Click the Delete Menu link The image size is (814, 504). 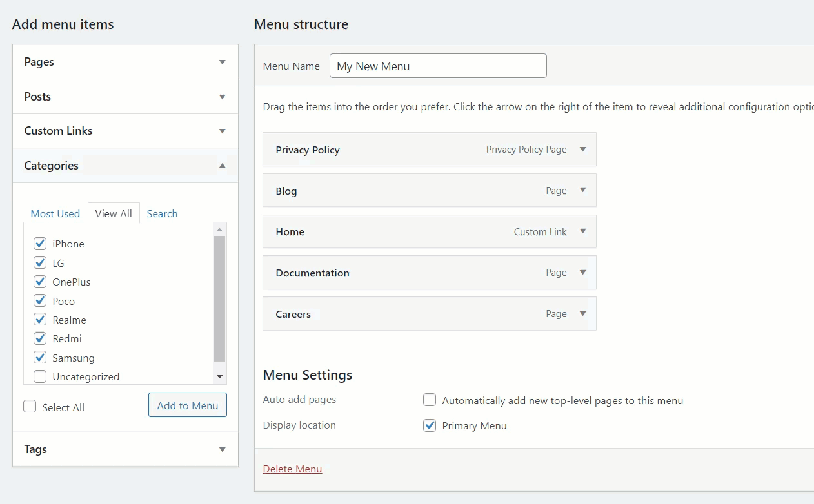coord(292,469)
